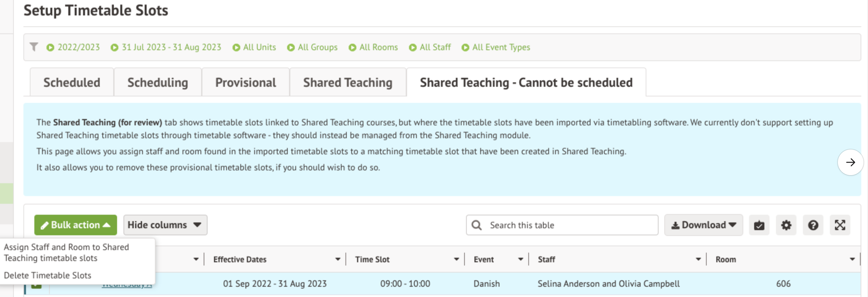Screen dimensions: 868x297
Task: Open the Download dropdown menu
Action: [703, 225]
